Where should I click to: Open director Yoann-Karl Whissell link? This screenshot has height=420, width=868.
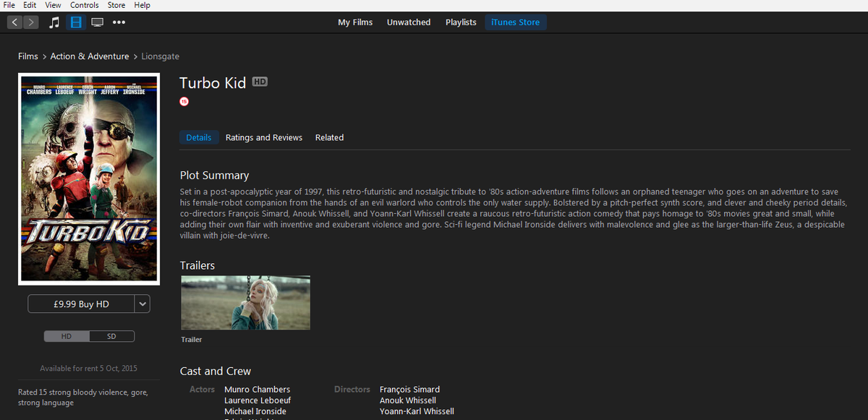pyautogui.click(x=417, y=411)
